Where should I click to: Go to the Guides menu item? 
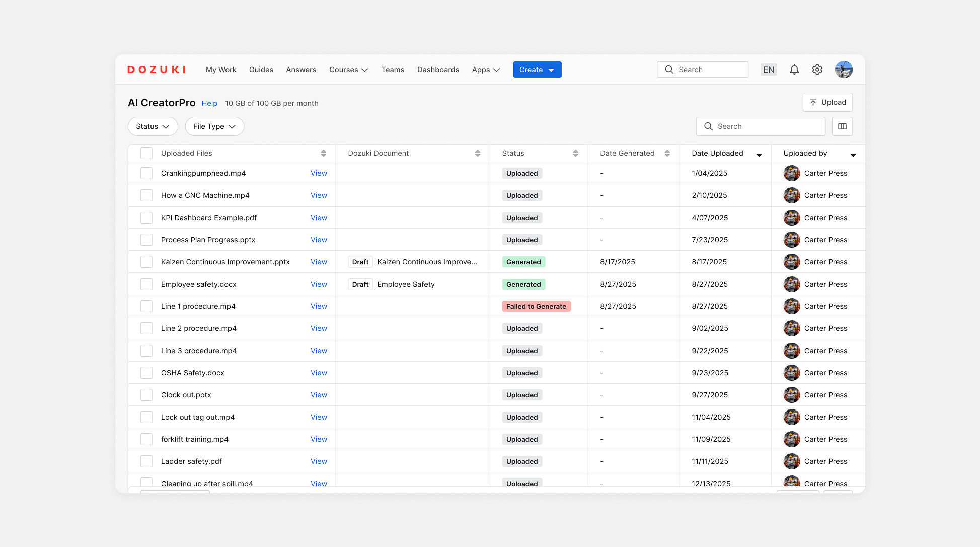pos(261,70)
